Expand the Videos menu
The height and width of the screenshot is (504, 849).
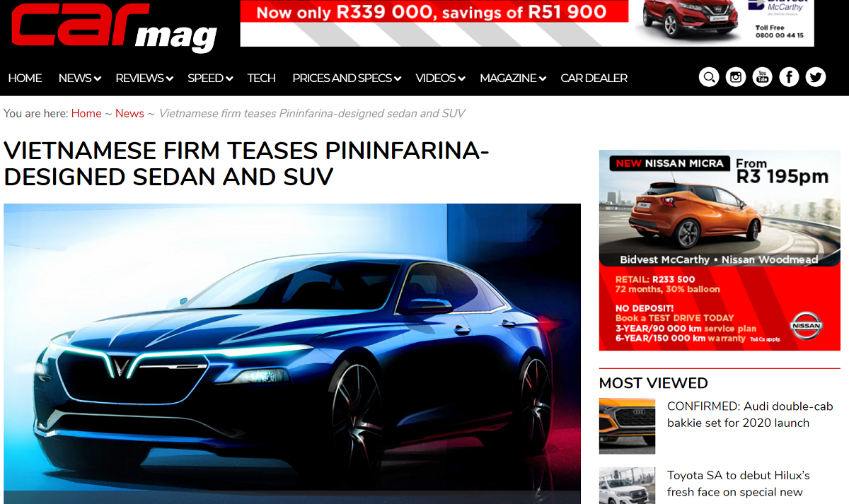pyautogui.click(x=440, y=78)
